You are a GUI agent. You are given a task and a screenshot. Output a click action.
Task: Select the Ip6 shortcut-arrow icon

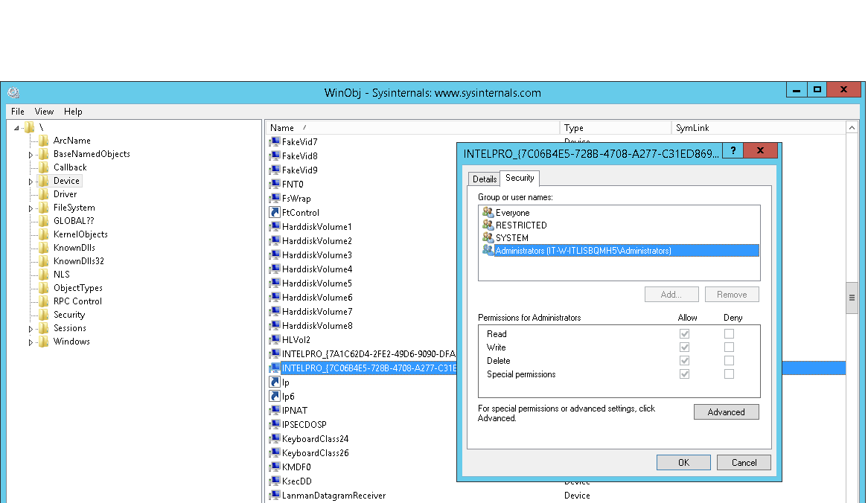273,396
